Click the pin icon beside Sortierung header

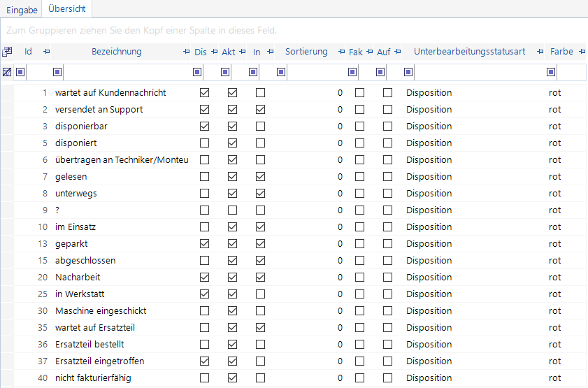340,52
